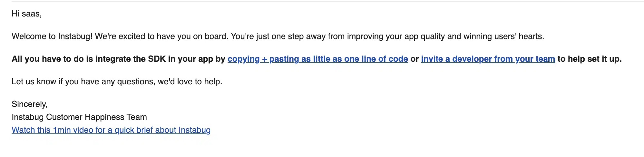Click the 'Instabug Customer Happiness Team' signature
Viewport: 644px width, 157px height.
tap(79, 117)
